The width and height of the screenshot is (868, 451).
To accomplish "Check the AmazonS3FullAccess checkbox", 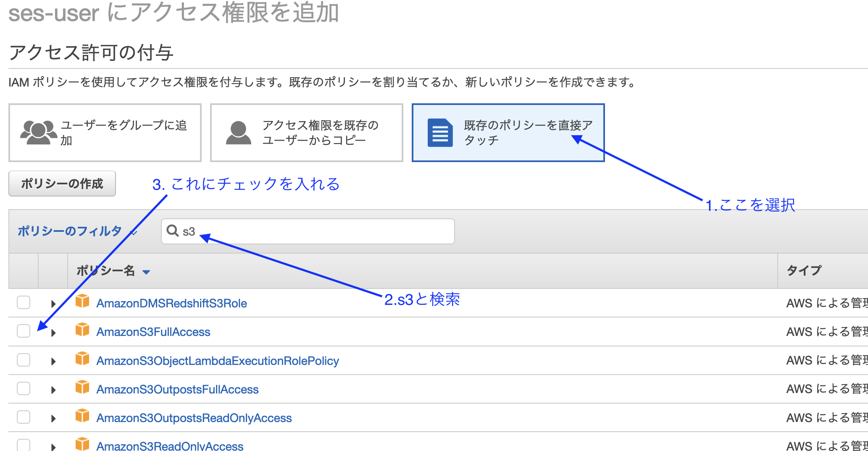I will click(x=23, y=331).
